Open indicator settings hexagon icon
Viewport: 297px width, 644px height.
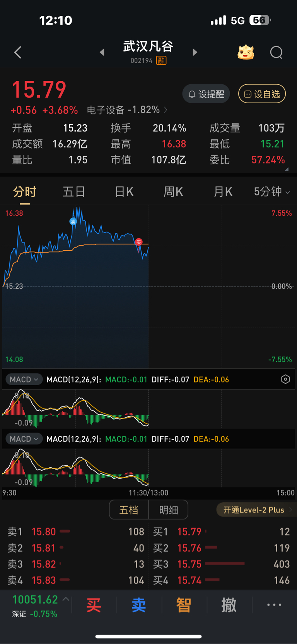(x=285, y=379)
